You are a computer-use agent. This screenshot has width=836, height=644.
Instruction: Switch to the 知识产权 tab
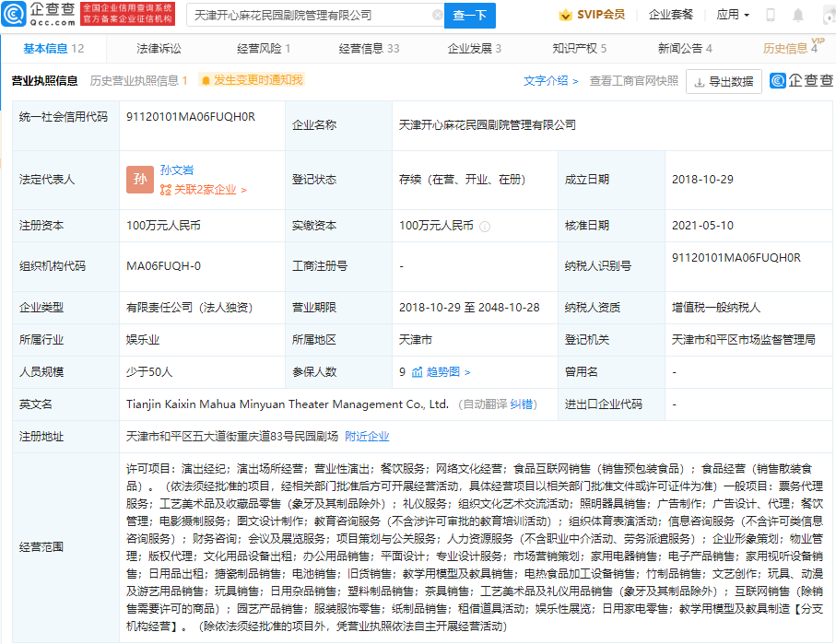point(580,49)
